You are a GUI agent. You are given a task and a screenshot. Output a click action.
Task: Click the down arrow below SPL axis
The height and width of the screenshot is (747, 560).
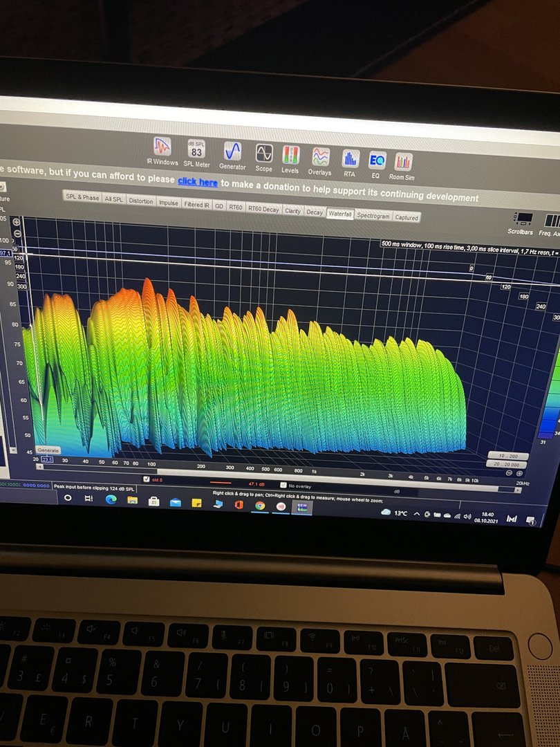pyautogui.click(x=13, y=450)
